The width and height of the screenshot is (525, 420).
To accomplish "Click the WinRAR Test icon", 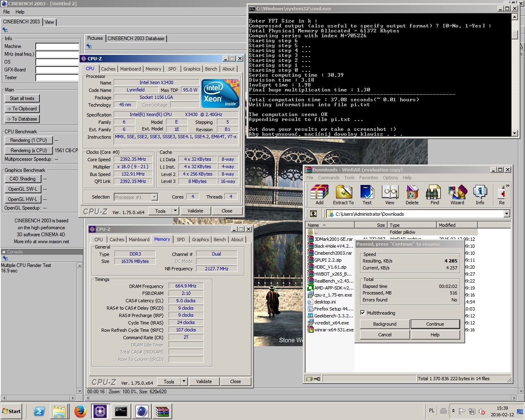I will coord(367,195).
